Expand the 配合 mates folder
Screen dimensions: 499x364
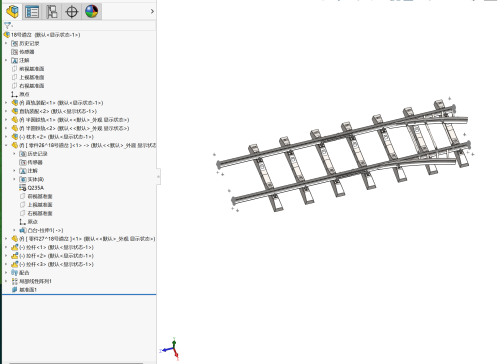[6, 273]
